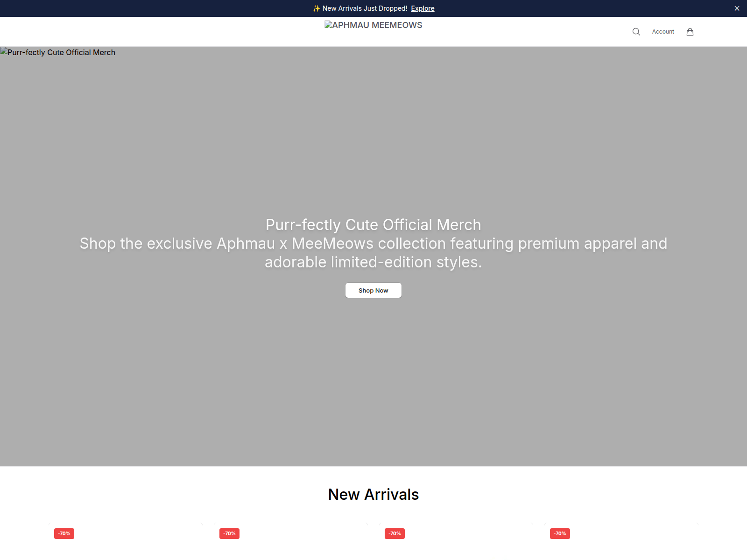This screenshot has width=747, height=560.
Task: Click the Purr-fectly Cute Official Merch heading
Action: pos(373,225)
